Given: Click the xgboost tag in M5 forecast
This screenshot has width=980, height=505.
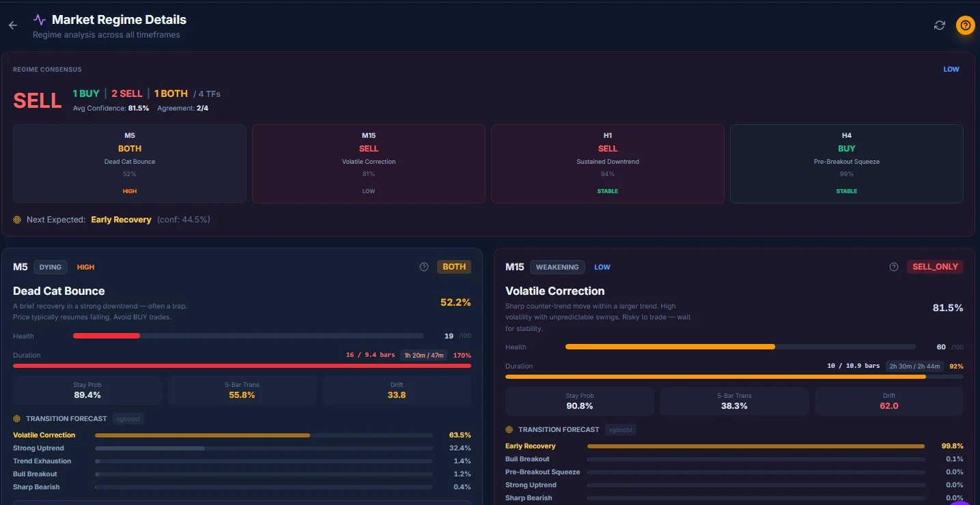Looking at the screenshot, I should (x=128, y=418).
